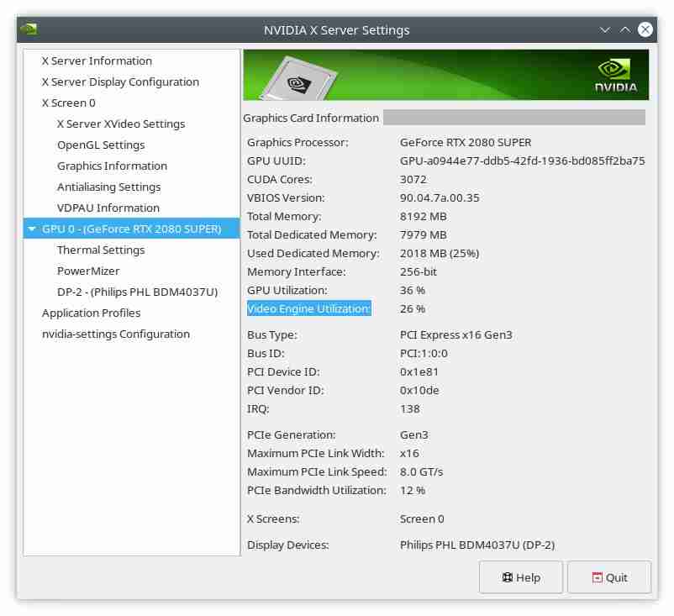Click the Maximum PCIe Link Speed value 8.0 GT/s
674x616 pixels.
click(421, 472)
